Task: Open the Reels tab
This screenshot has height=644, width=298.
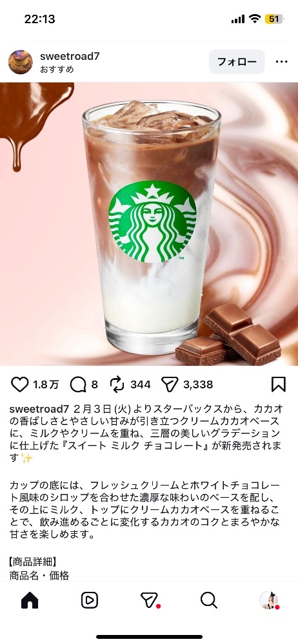Action: click(x=89, y=600)
